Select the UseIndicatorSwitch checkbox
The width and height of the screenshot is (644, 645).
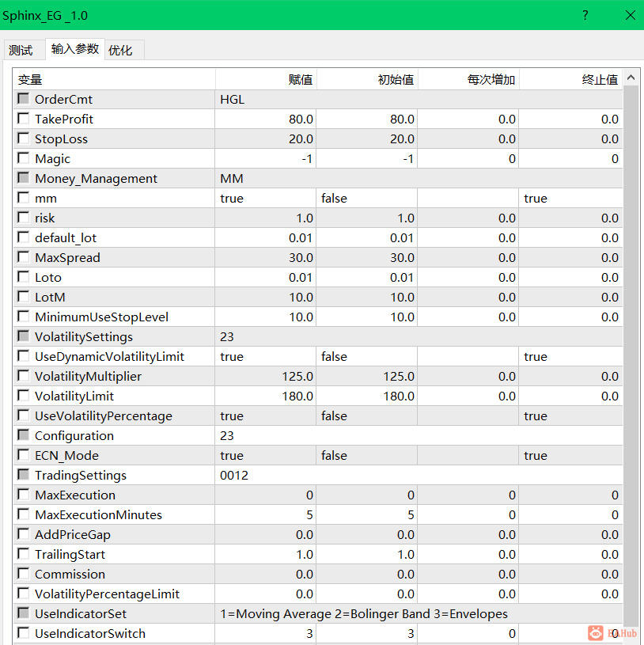[x=24, y=632]
